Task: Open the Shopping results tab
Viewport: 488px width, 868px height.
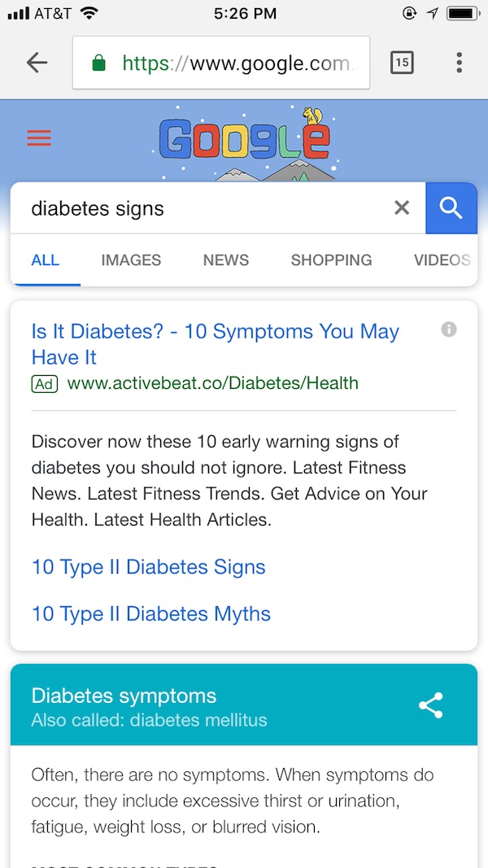Action: pos(331,260)
